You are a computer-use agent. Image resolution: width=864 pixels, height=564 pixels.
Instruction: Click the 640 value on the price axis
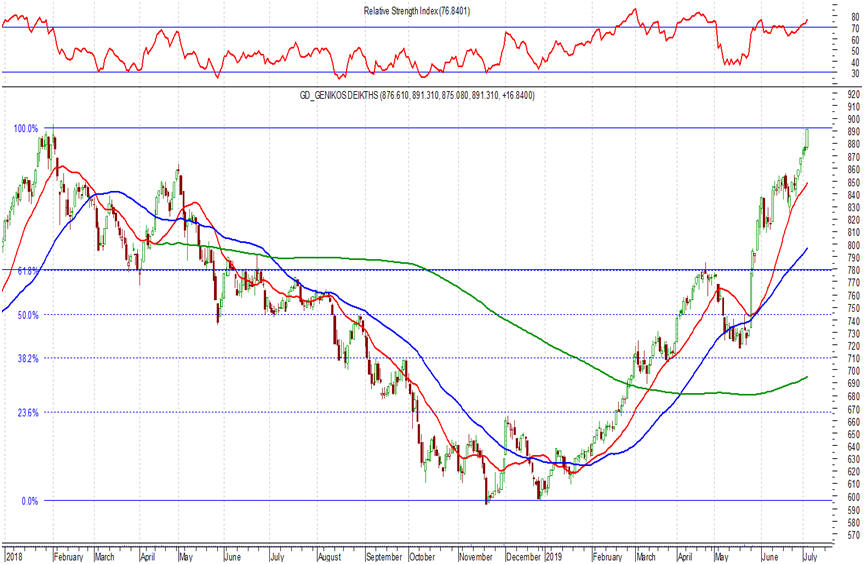pyautogui.click(x=854, y=447)
